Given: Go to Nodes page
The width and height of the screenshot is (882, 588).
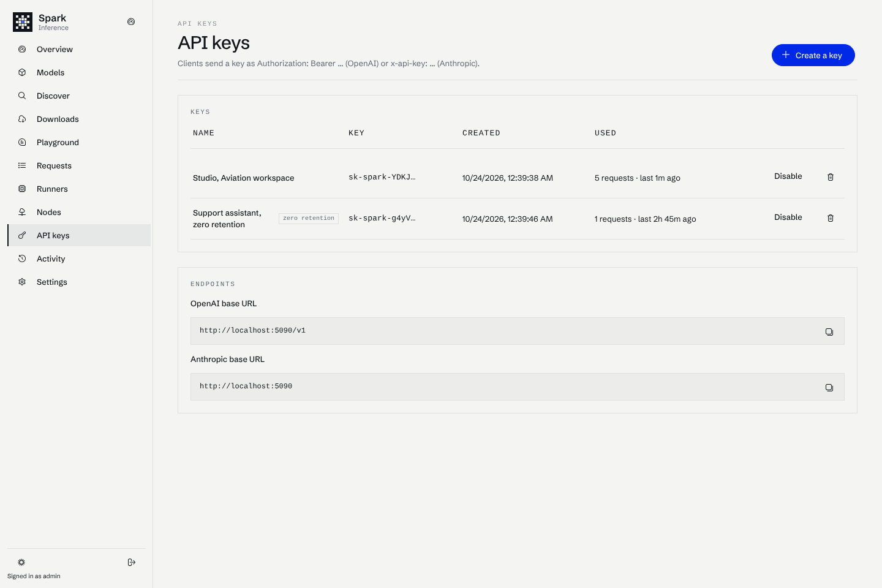Looking at the screenshot, I should pos(79,212).
